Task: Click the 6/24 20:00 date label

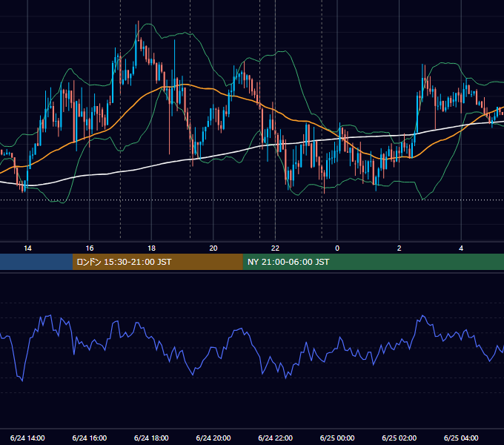Action: tap(213, 438)
